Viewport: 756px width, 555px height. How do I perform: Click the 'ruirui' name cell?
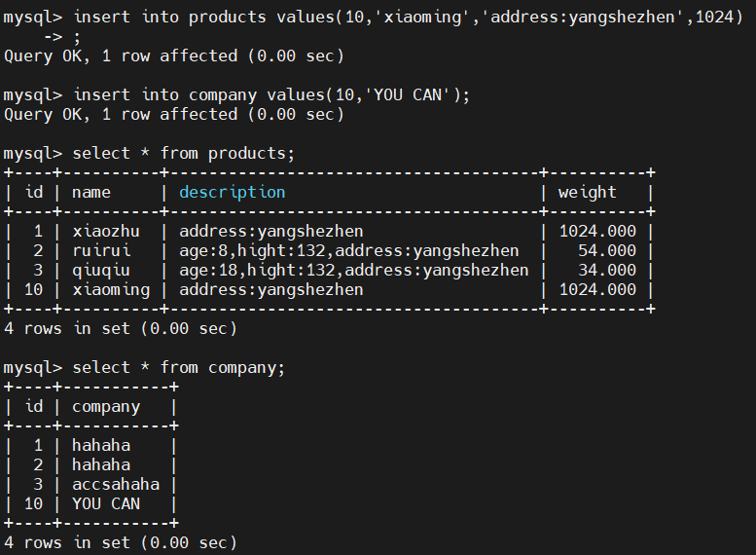coord(101,251)
